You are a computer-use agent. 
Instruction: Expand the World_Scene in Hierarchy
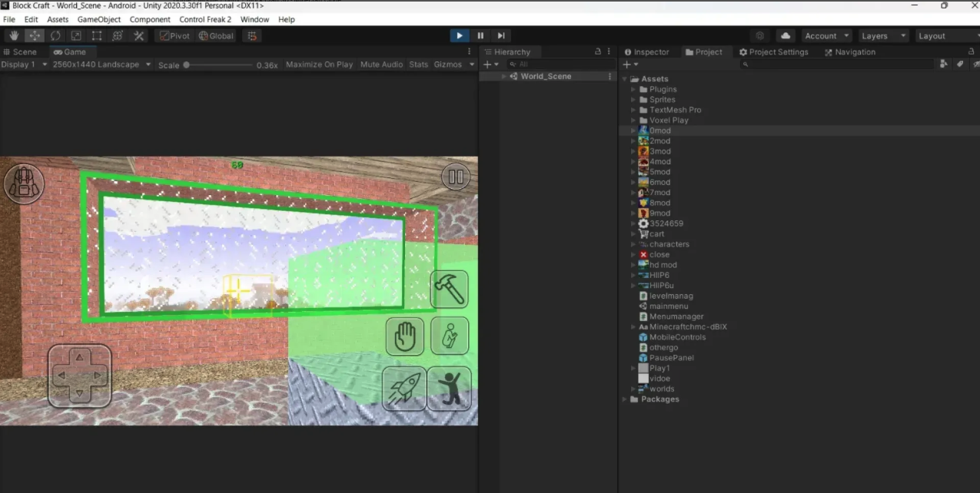point(503,77)
